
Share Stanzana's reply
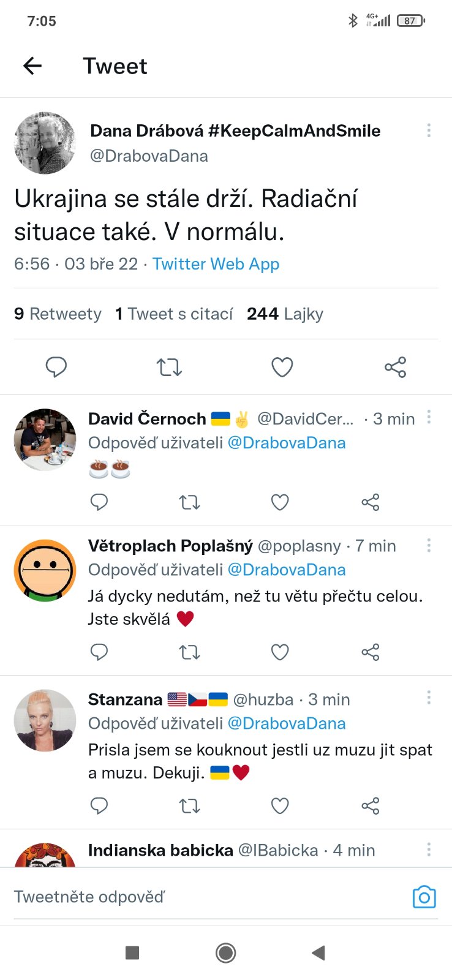pos(371,805)
